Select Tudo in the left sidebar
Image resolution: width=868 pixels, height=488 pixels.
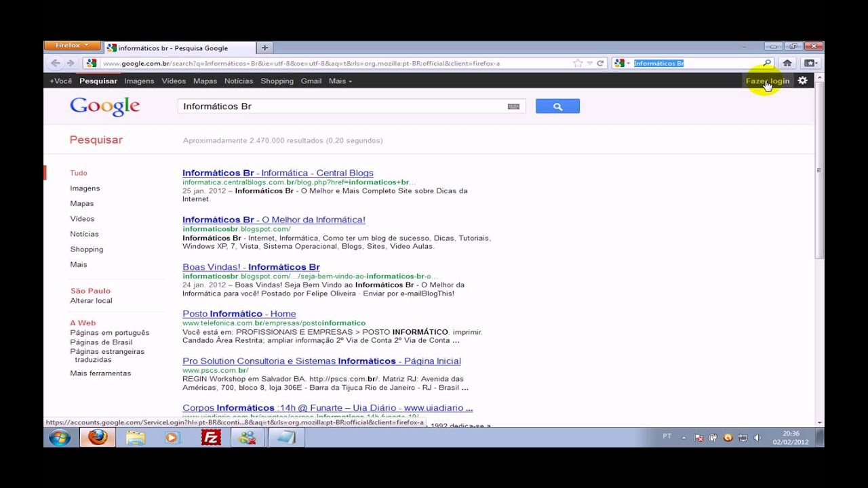click(x=79, y=173)
